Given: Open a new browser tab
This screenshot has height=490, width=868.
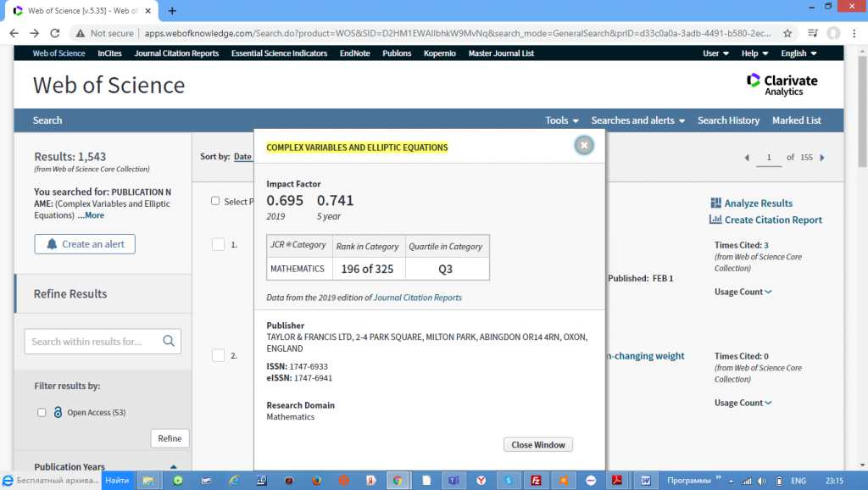Looking at the screenshot, I should point(172,11).
